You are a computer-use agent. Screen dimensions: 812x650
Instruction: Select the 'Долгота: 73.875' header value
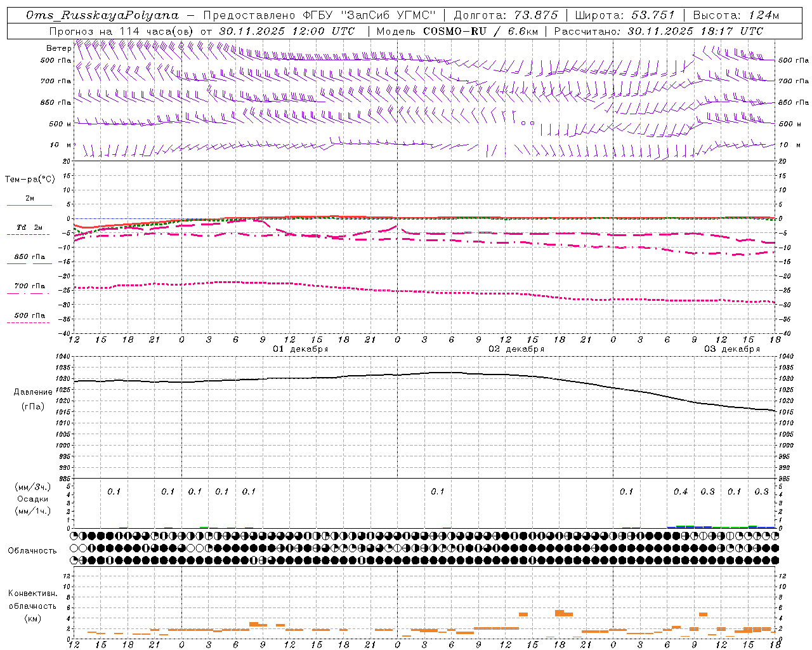506,15
